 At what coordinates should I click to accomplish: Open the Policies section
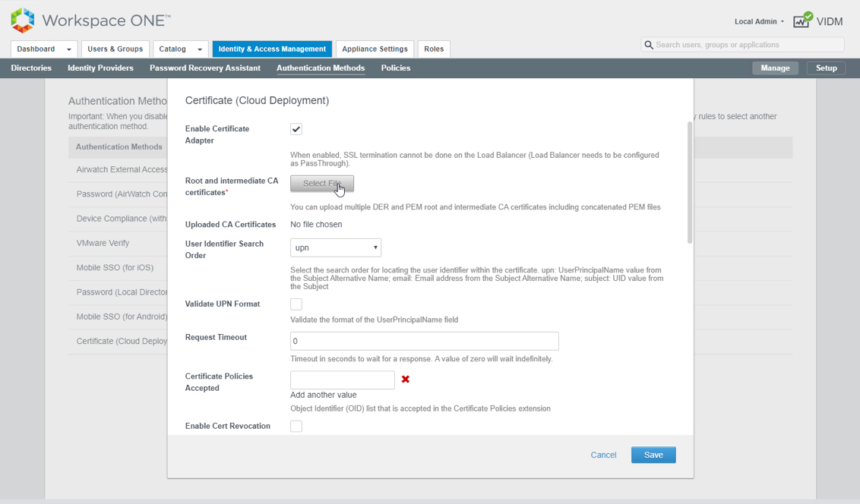(395, 68)
